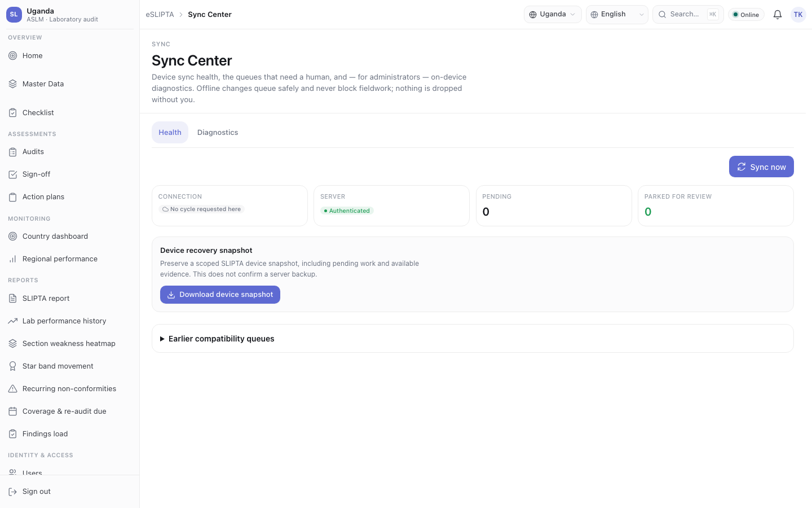Click the Action plans clipboard icon
Screen dimensions: 812x508
coord(12,196)
